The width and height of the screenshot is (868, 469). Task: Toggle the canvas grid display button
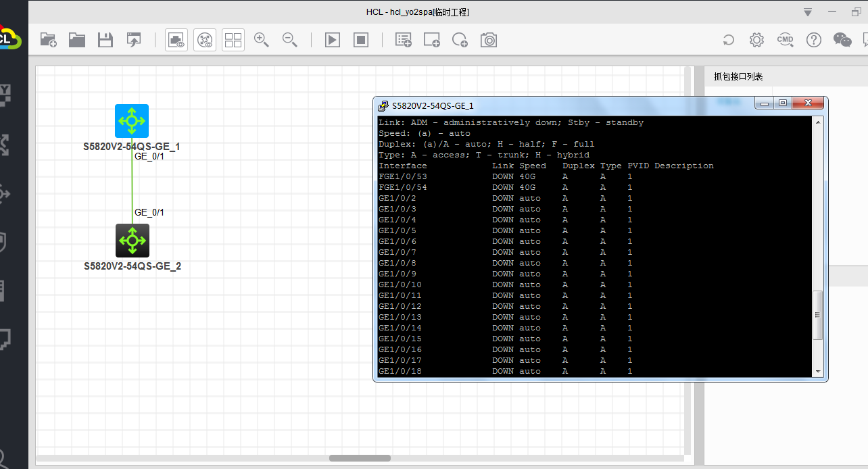coord(233,40)
